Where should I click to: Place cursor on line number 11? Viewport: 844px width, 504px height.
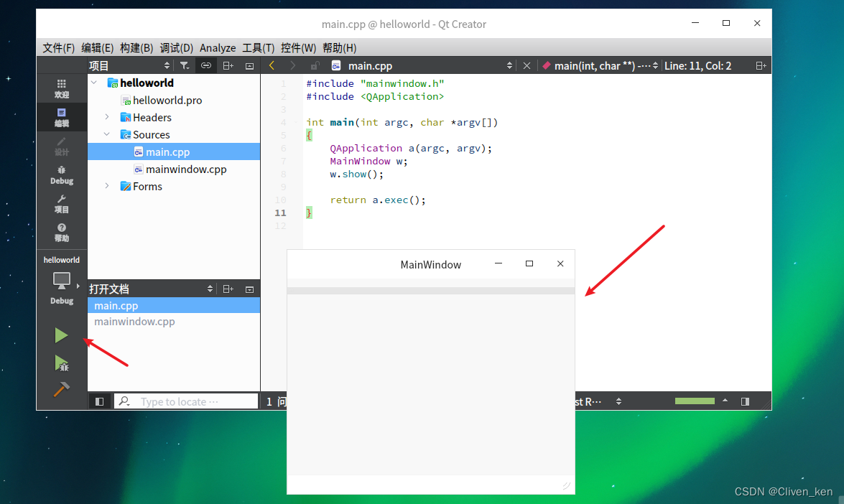click(x=280, y=213)
